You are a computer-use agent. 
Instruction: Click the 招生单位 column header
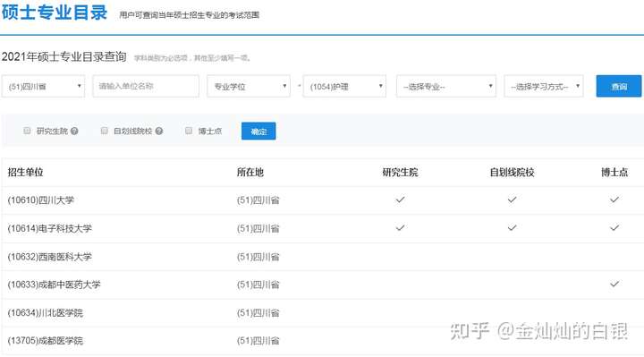(25, 172)
